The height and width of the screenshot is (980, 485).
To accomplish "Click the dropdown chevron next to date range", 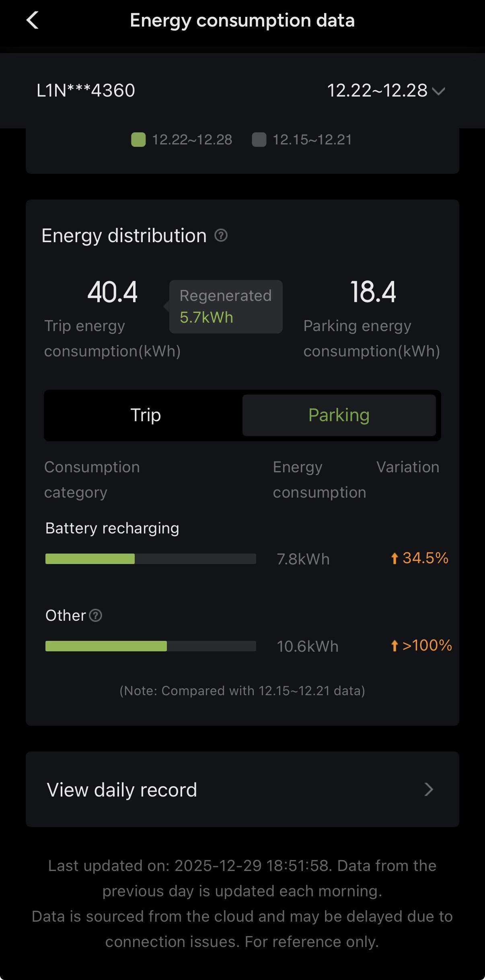I will pos(438,91).
